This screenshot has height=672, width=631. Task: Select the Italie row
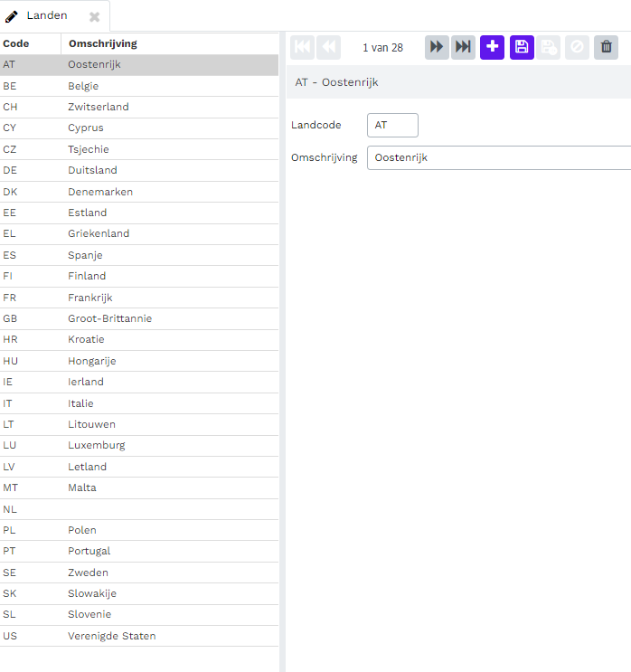tap(139, 403)
